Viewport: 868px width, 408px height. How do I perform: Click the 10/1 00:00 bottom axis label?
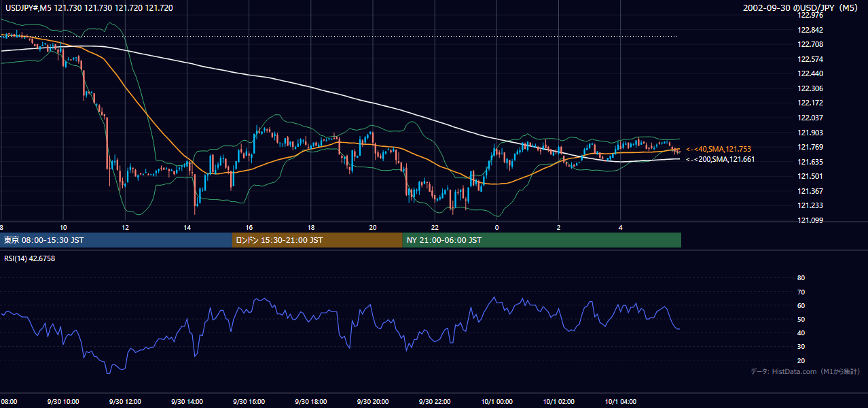(x=496, y=402)
